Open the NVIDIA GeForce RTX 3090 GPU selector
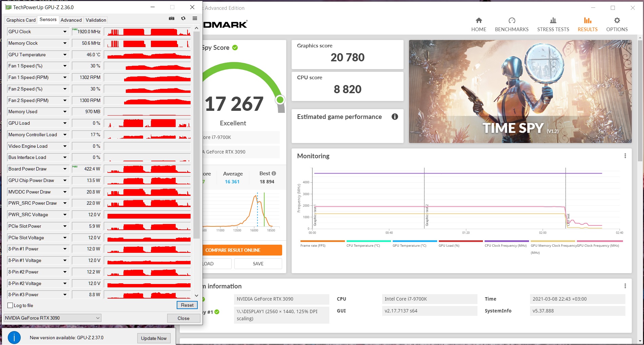The width and height of the screenshot is (644, 345). 53,318
